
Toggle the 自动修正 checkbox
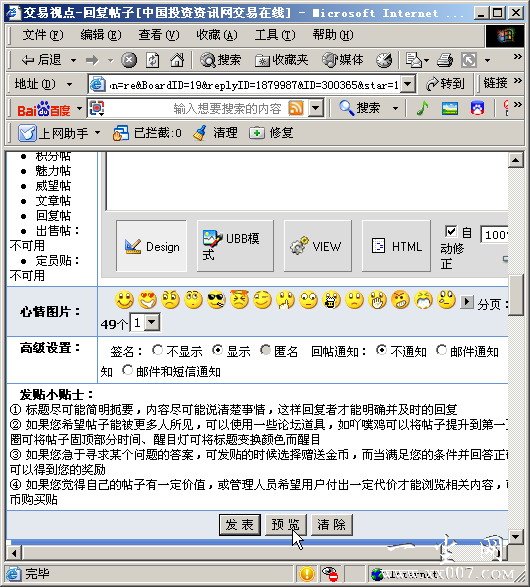tap(450, 231)
